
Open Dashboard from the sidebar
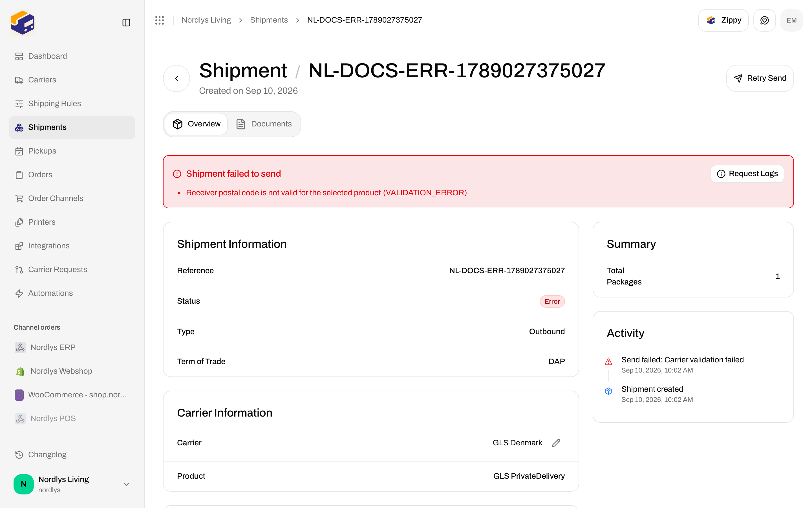click(72, 56)
